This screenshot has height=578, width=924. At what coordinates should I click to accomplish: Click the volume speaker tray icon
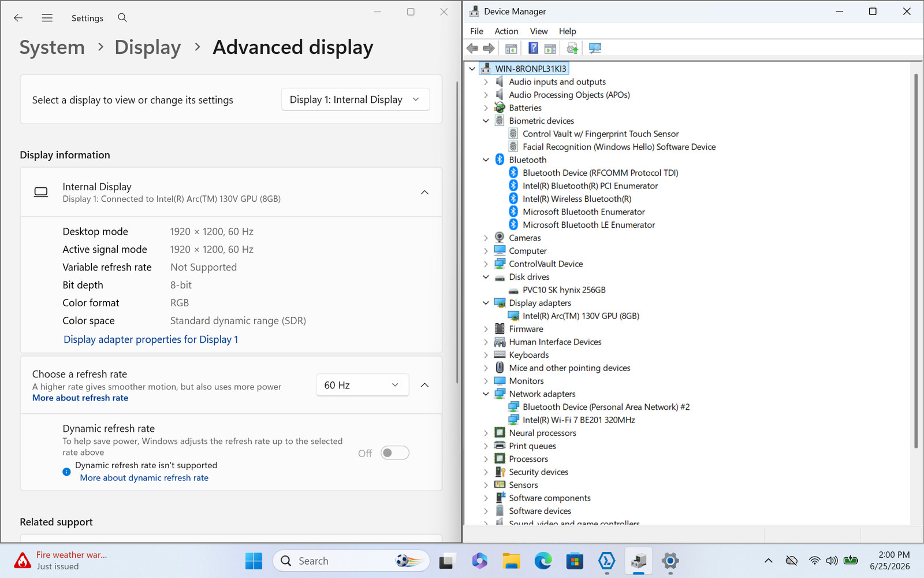(832, 561)
